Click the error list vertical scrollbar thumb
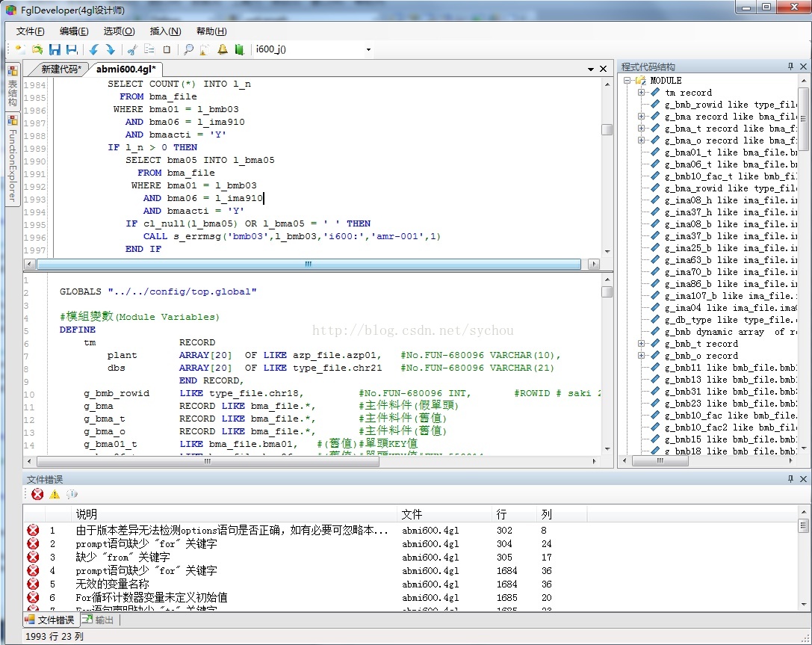The image size is (812, 645). (803, 525)
